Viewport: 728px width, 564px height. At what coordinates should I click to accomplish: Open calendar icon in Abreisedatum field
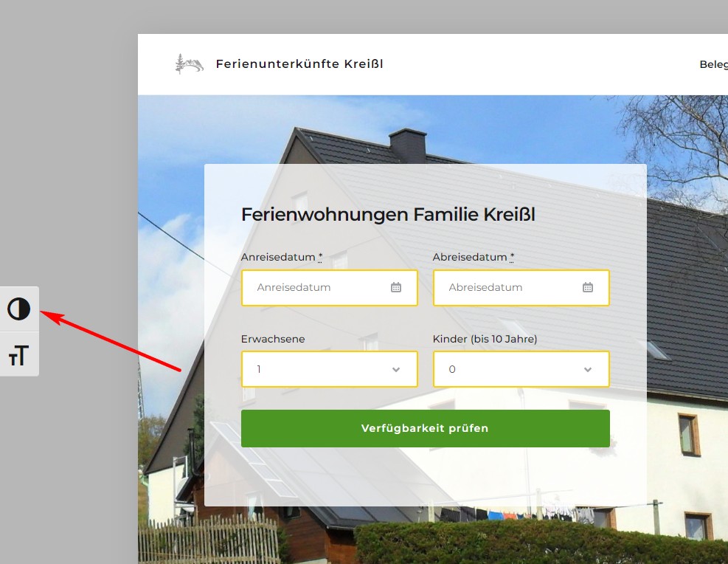coord(588,288)
